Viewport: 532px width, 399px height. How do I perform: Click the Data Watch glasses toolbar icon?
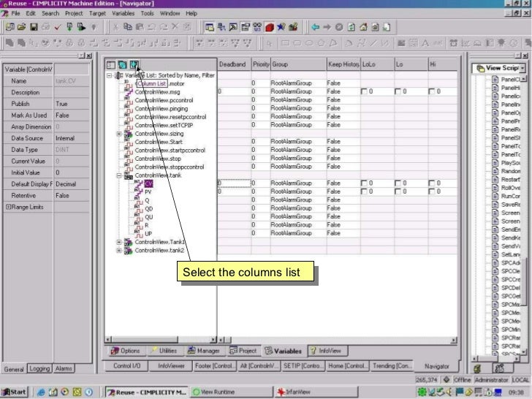coord(257,27)
